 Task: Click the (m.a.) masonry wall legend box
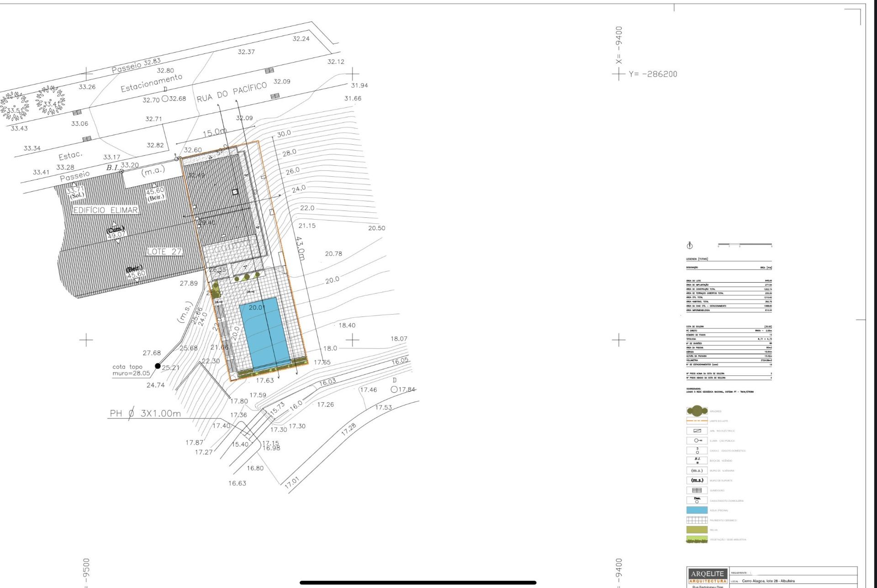point(697,470)
